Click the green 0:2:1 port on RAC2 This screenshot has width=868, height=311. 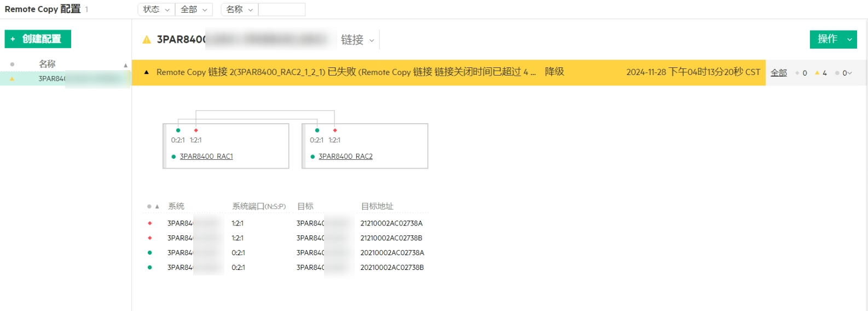tap(317, 130)
